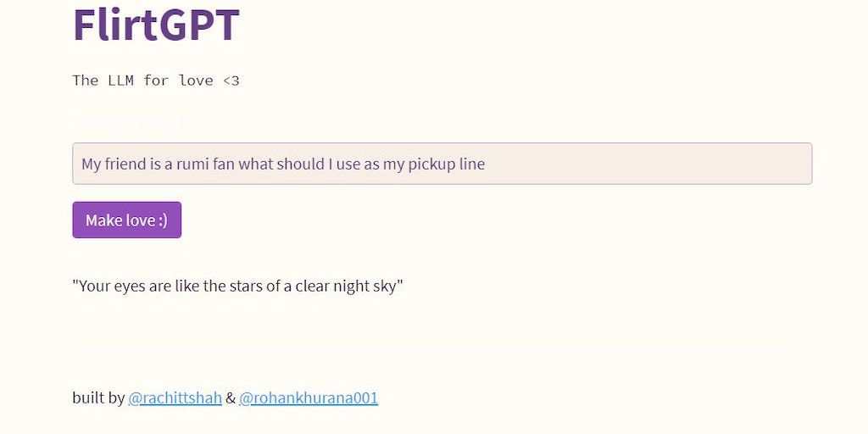Click the generated pickup line output text

237,286
